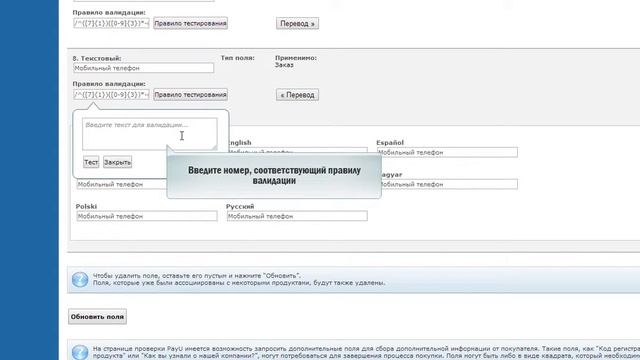640x360 pixels.
Task: Click Правило тестирования button in field 8
Action: tap(190, 95)
